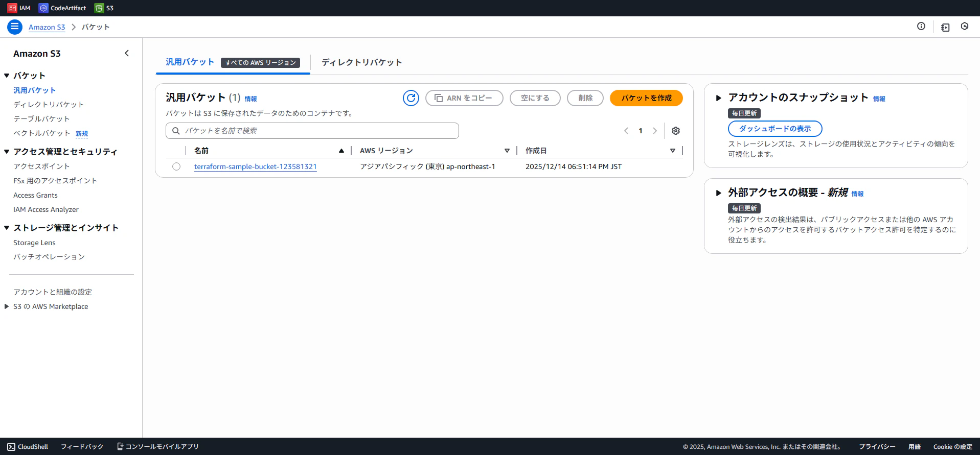Switch to ディレクトリバケット tab
This screenshot has width=980, height=455.
point(362,62)
